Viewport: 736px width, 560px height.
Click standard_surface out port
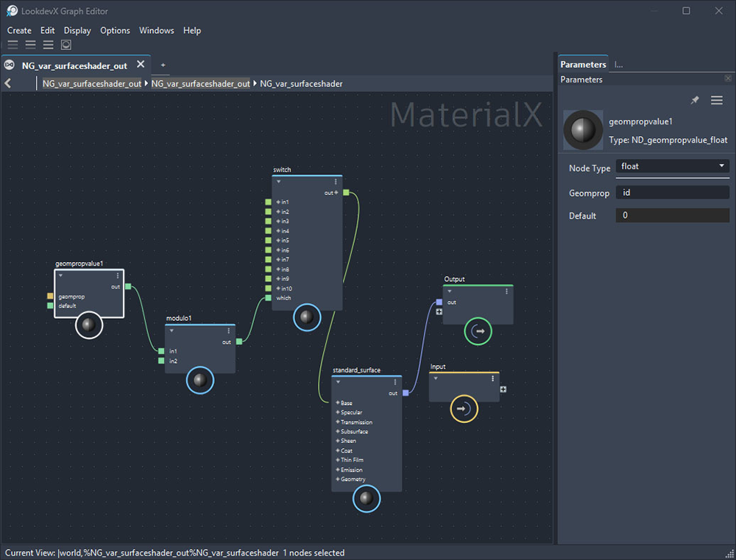(406, 393)
